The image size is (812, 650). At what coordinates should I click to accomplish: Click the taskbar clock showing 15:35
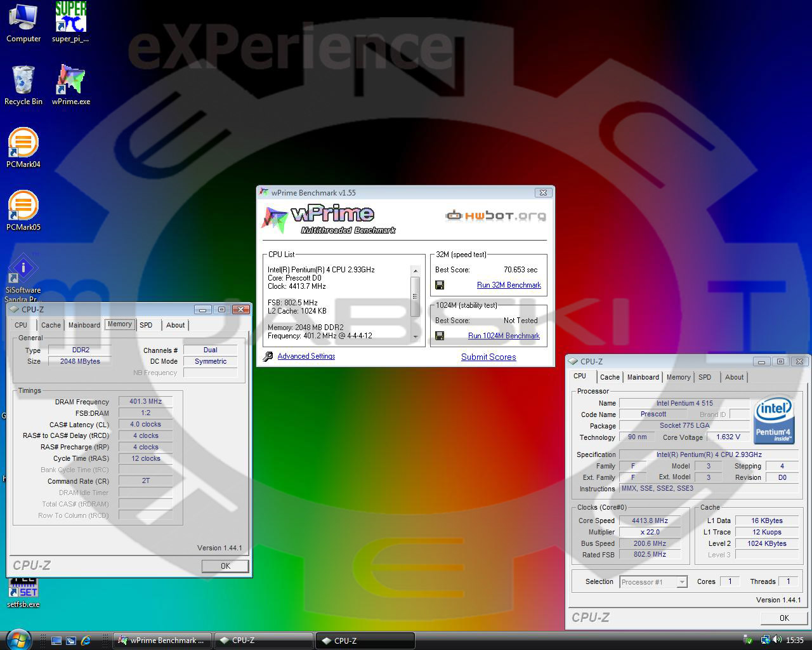point(794,640)
